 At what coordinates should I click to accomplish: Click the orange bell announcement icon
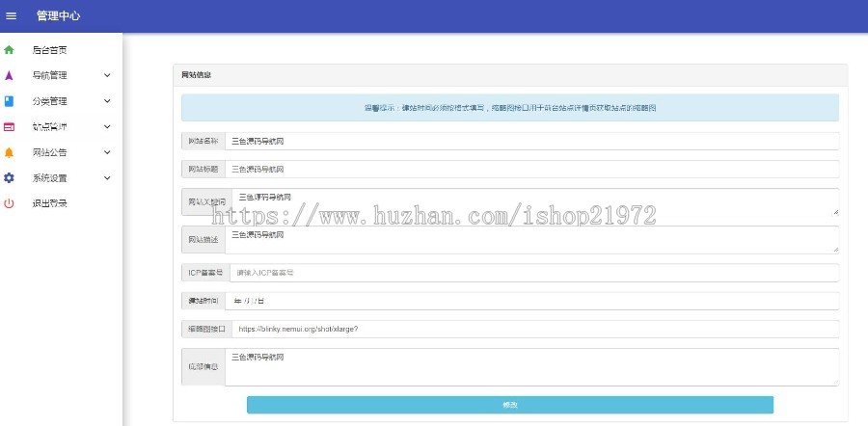tap(9, 152)
